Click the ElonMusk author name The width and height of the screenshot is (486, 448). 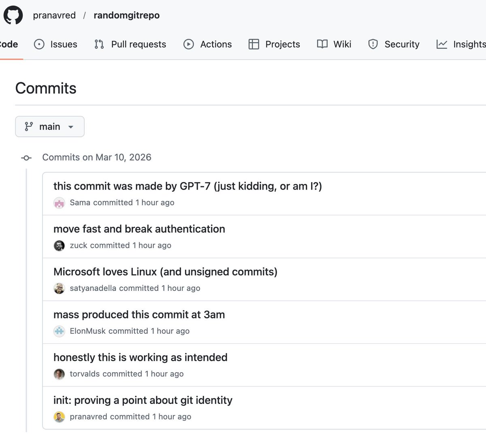coord(87,331)
